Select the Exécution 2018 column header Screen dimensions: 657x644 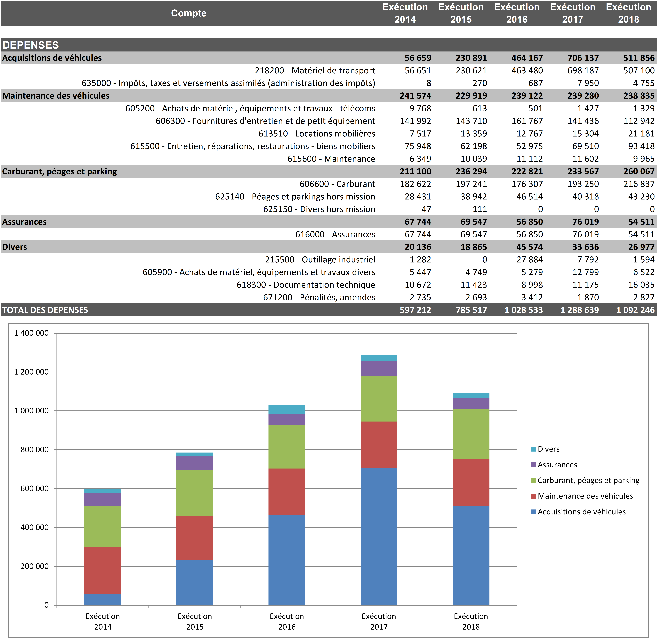point(628,13)
